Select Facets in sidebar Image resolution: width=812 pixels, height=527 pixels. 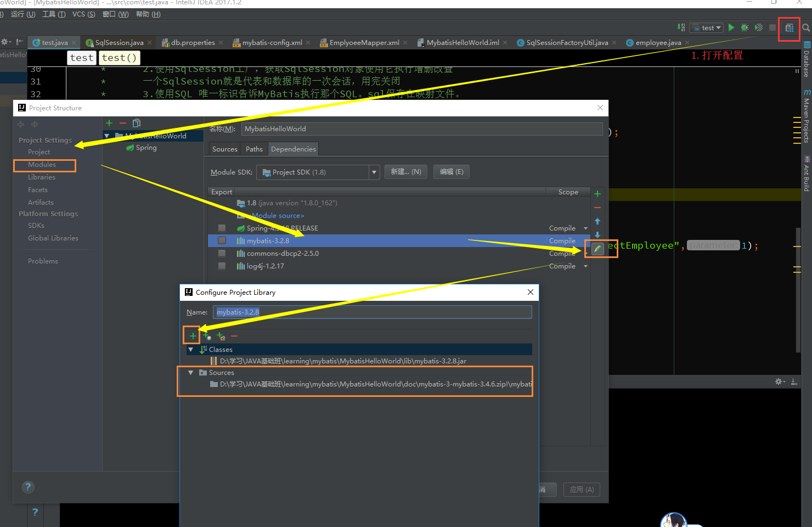(x=38, y=190)
